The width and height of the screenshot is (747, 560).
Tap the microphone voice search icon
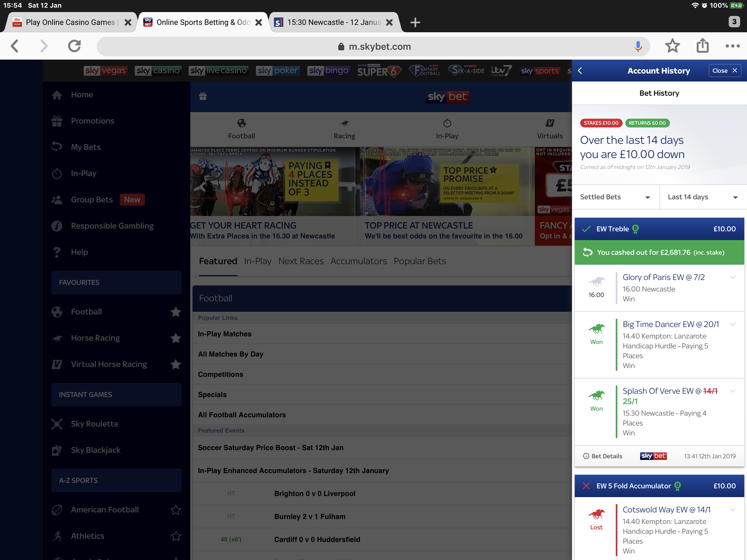tap(638, 46)
